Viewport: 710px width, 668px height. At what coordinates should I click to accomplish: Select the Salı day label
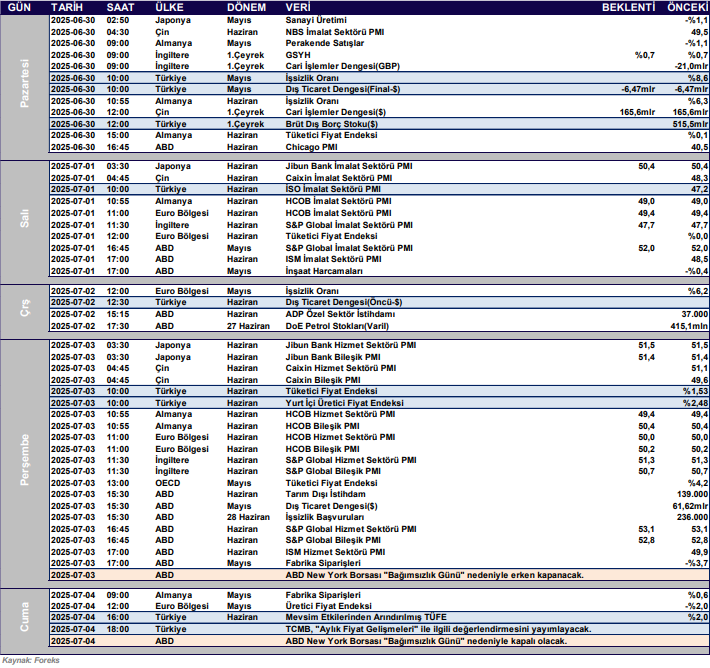pos(22,216)
